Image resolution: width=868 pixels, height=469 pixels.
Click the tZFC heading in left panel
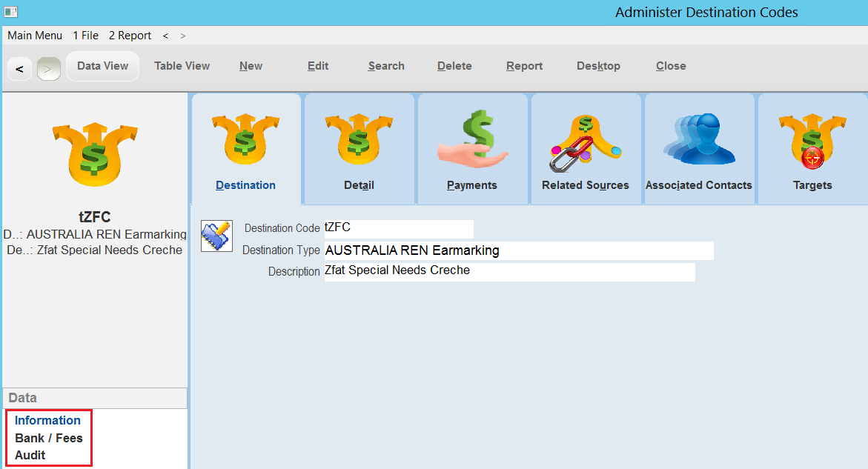click(x=95, y=217)
